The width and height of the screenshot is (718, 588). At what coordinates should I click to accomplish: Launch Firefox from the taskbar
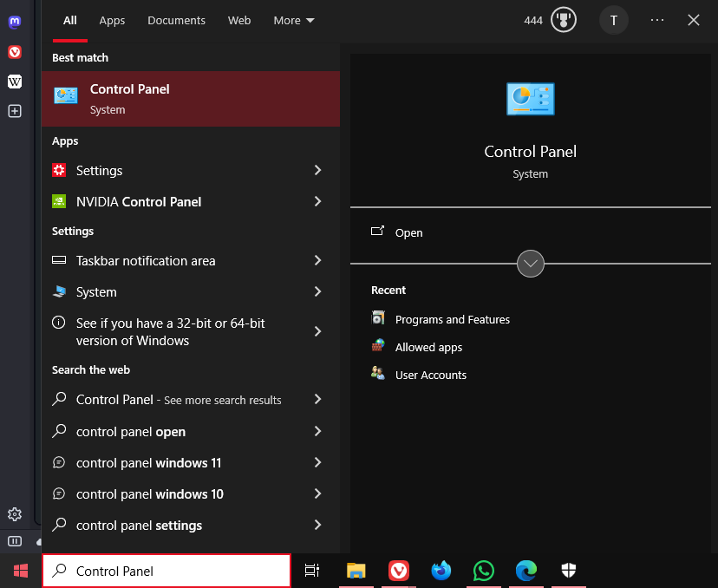click(x=441, y=571)
